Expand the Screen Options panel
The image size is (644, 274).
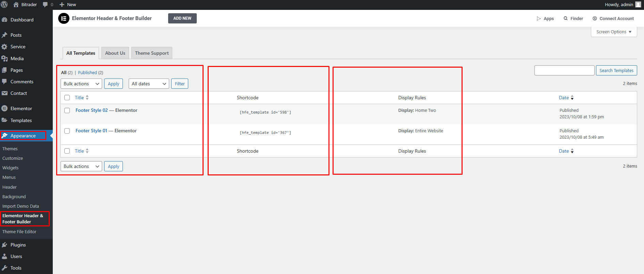pos(614,32)
